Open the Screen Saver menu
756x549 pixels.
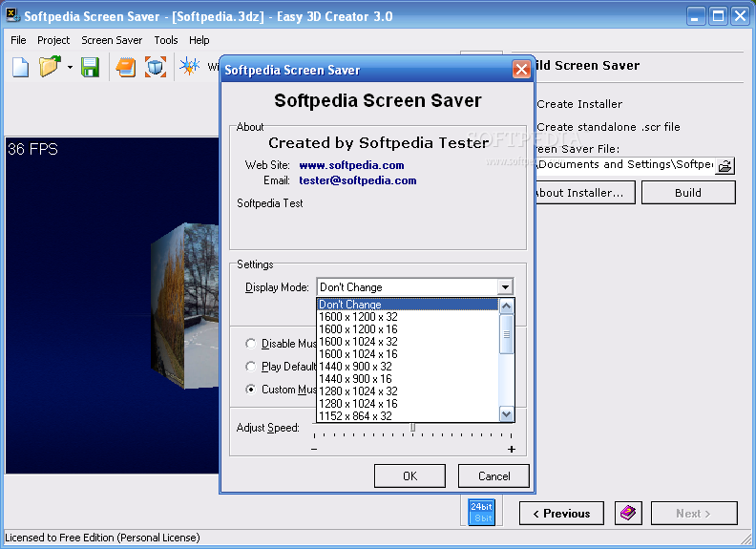pyautogui.click(x=112, y=40)
